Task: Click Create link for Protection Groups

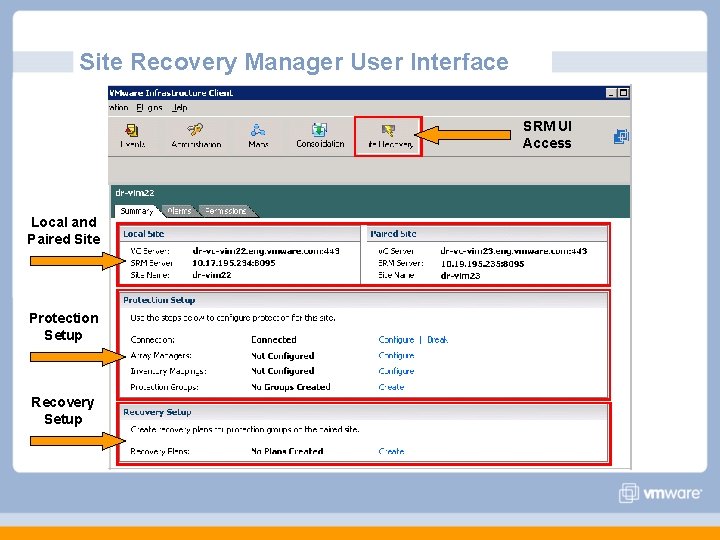Action: pos(391,387)
